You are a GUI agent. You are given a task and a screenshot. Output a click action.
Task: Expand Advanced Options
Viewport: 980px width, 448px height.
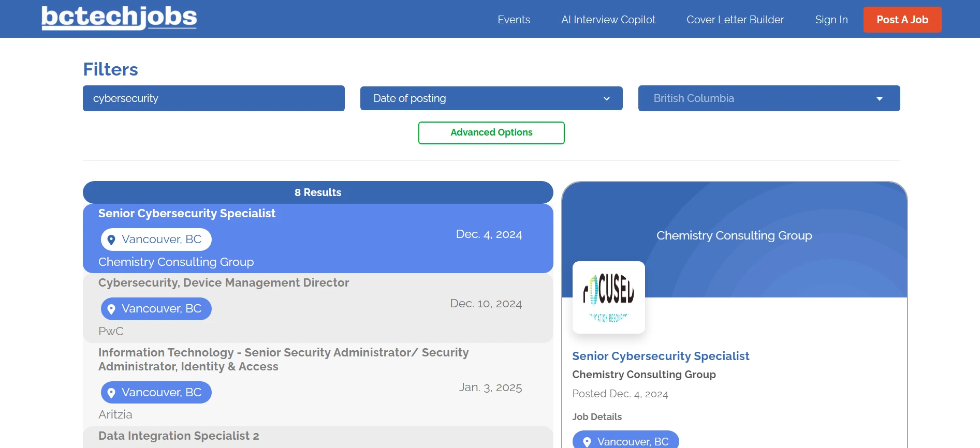[x=491, y=132]
